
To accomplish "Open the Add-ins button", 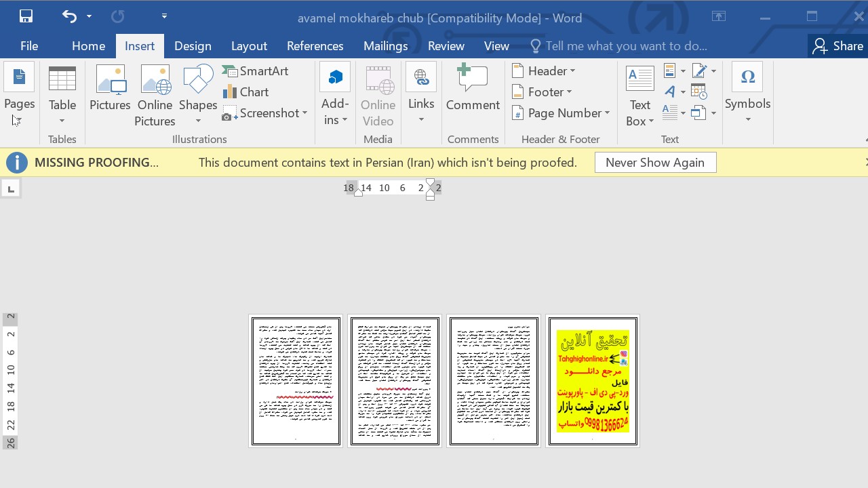I will coord(335,94).
